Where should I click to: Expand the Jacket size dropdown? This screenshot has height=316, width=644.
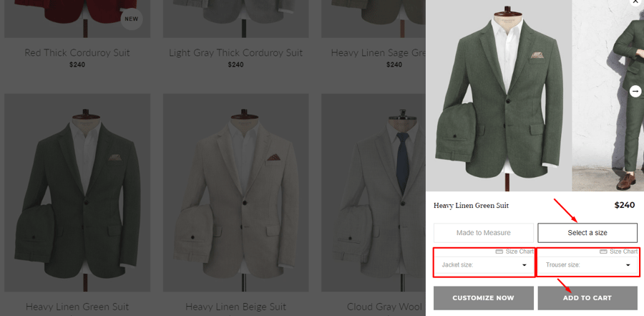[484, 265]
